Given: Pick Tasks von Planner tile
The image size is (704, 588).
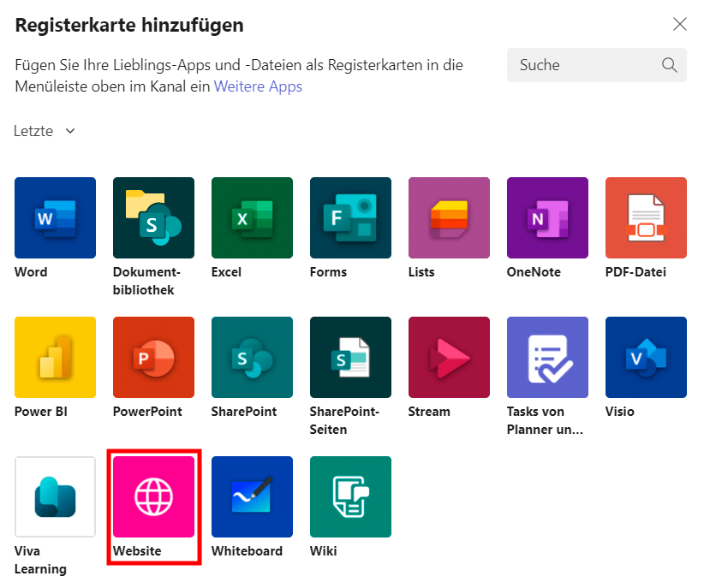Looking at the screenshot, I should [547, 357].
